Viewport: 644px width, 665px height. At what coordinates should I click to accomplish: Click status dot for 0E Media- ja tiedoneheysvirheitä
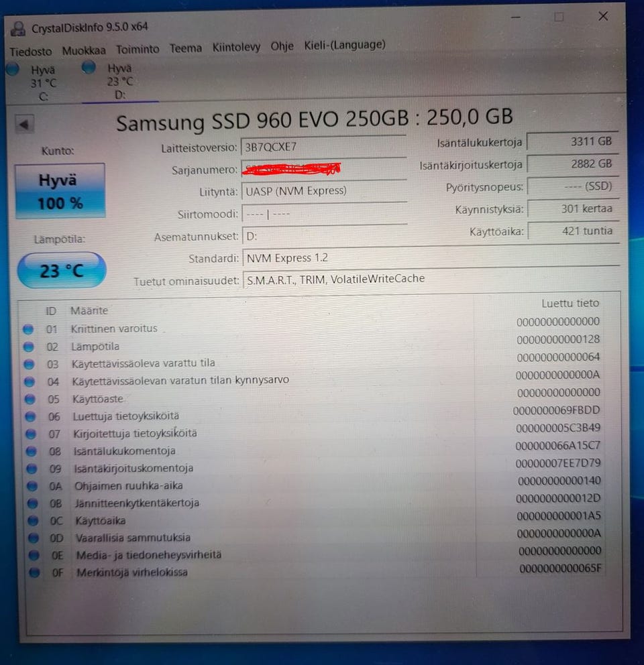[34, 555]
